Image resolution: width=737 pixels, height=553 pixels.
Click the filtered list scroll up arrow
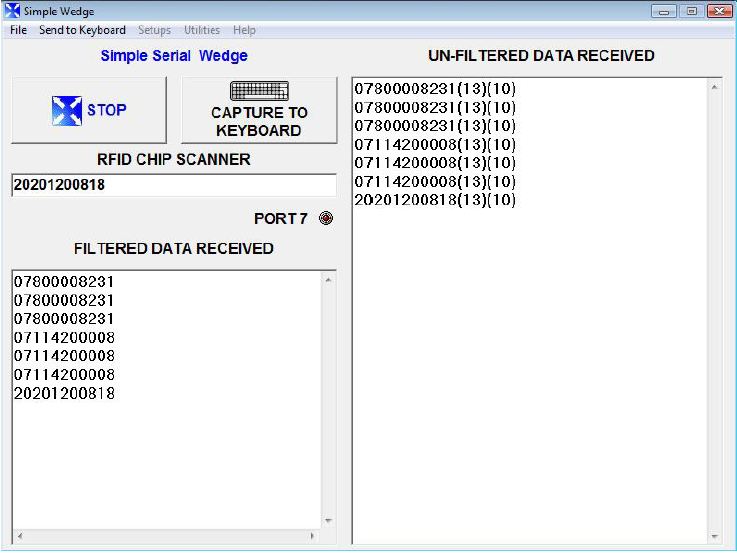click(328, 280)
